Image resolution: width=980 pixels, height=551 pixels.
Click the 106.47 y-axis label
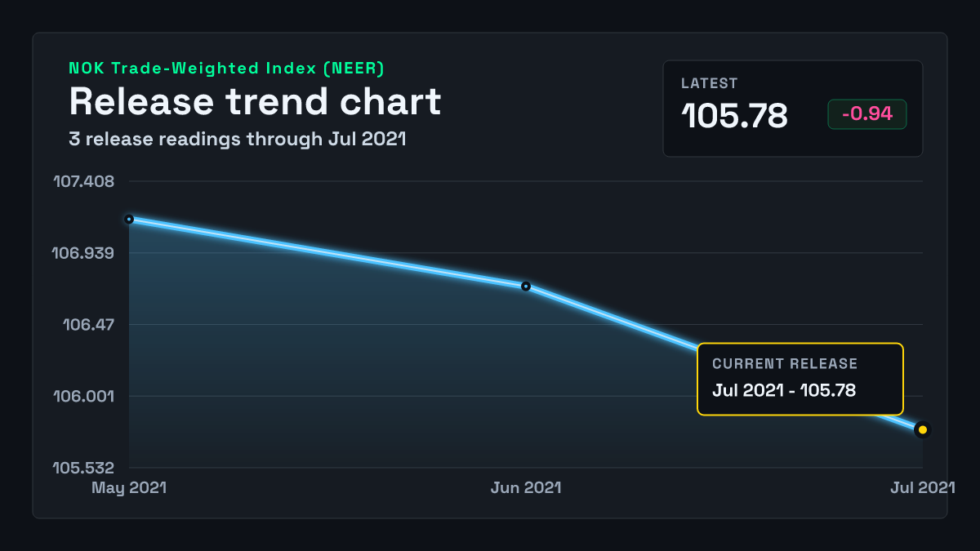(89, 325)
